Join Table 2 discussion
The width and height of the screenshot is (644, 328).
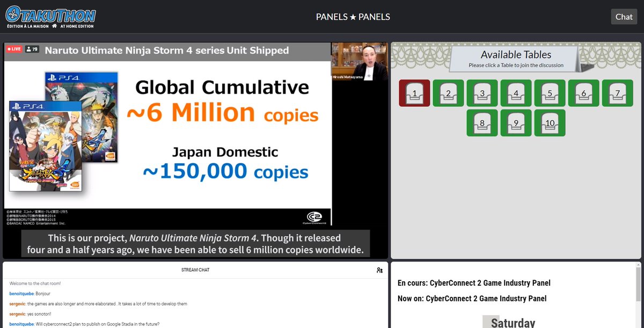pyautogui.click(x=448, y=93)
